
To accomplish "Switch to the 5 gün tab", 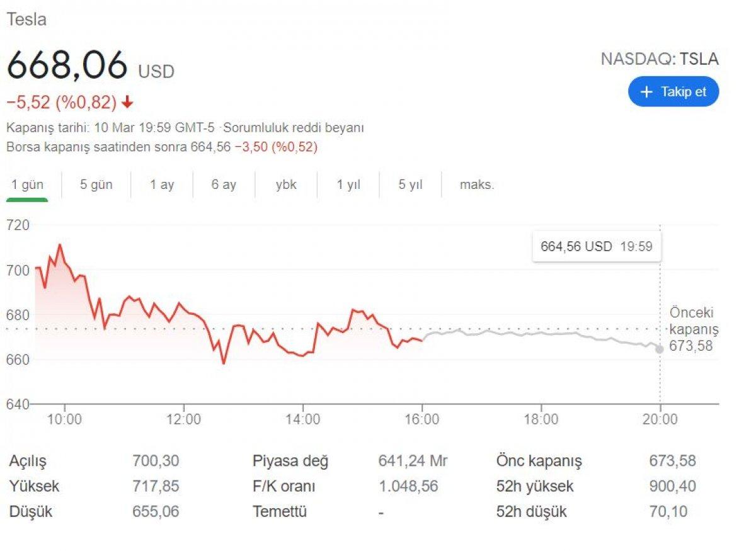I will pyautogui.click(x=96, y=185).
